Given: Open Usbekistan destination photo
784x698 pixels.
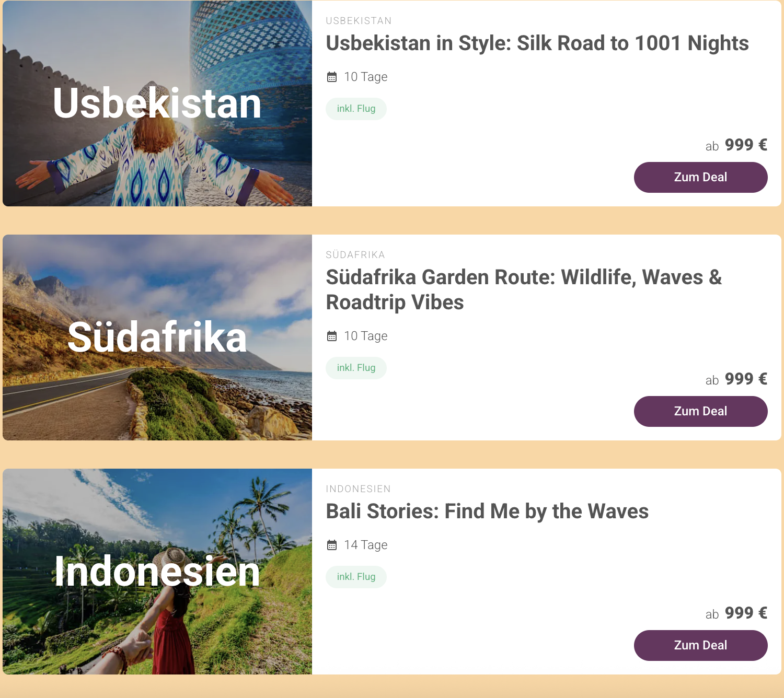Looking at the screenshot, I should coord(157,103).
